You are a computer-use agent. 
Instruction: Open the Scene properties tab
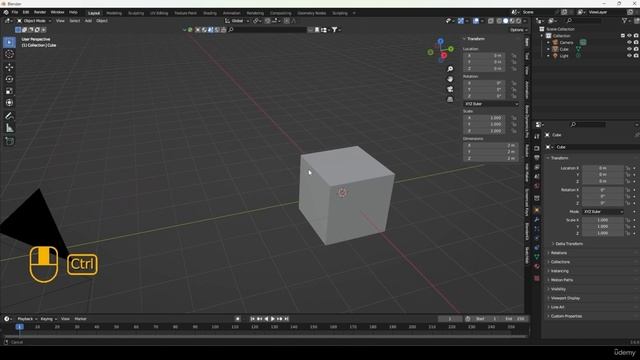(x=537, y=177)
